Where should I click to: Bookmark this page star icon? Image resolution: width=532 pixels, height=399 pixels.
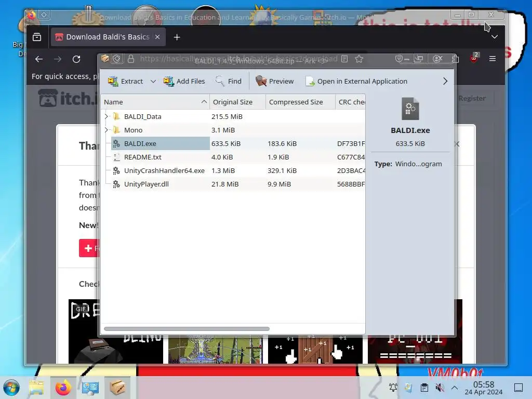(359, 59)
